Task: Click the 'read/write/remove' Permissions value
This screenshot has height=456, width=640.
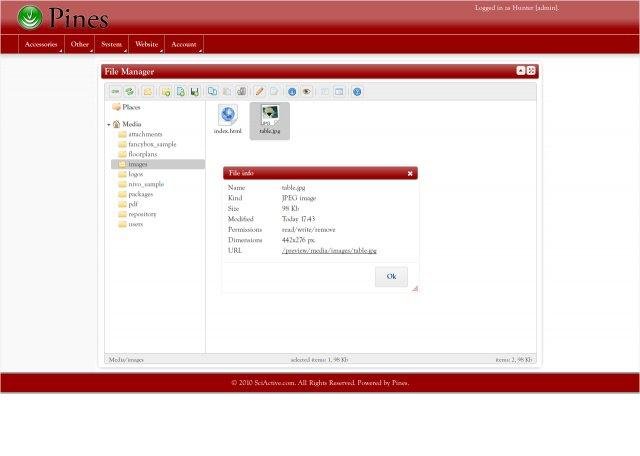Action: pos(309,230)
